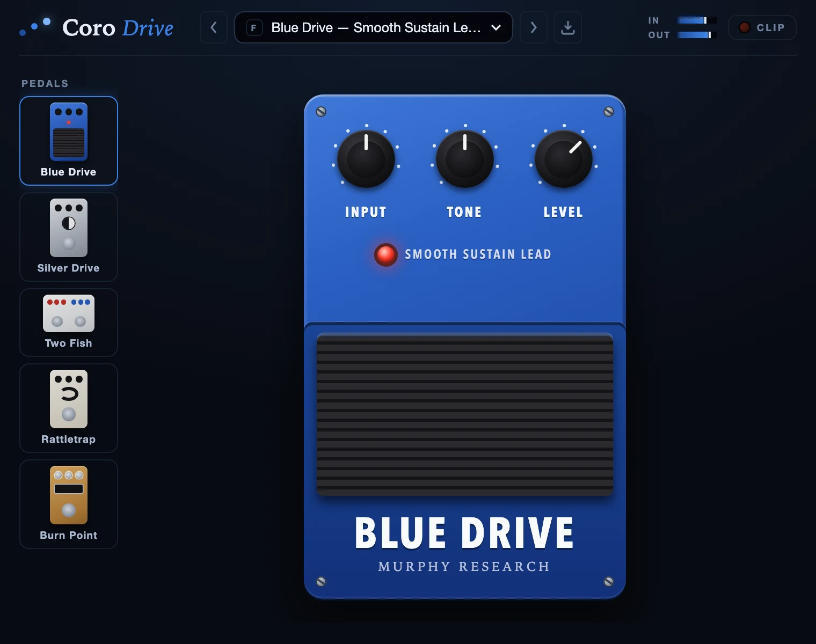
Task: Pick the Rattletrap pedal
Action: pyautogui.click(x=69, y=408)
